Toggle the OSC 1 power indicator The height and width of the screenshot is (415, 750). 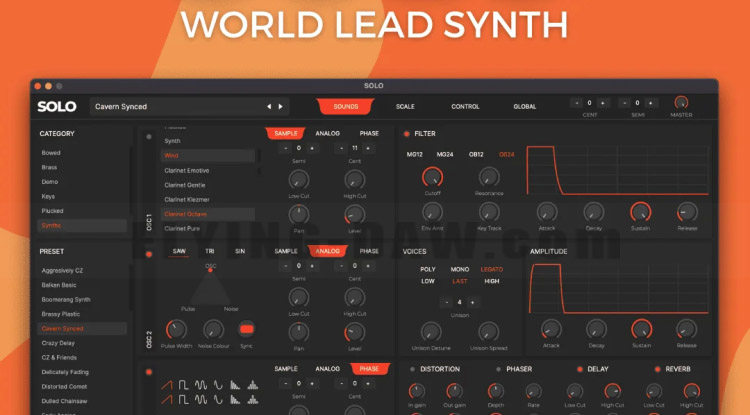point(149,137)
